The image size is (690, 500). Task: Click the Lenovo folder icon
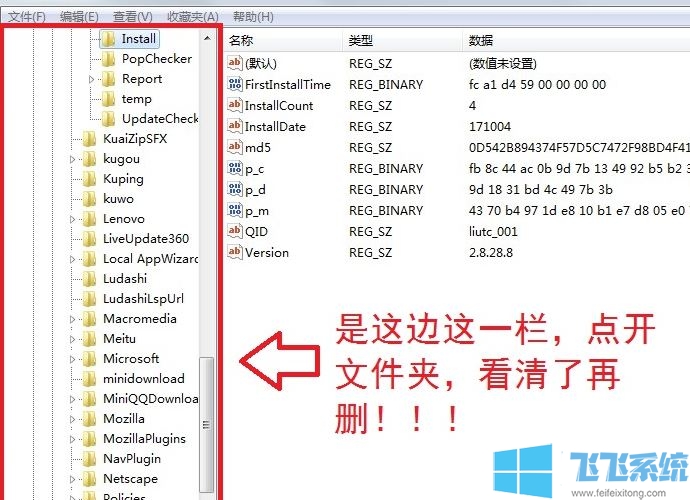point(89,219)
